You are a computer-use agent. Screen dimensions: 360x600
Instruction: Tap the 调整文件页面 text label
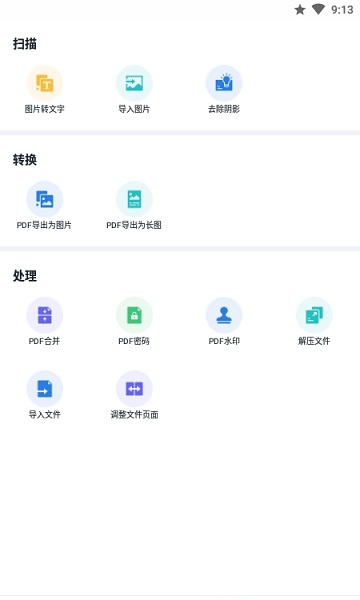(x=134, y=414)
